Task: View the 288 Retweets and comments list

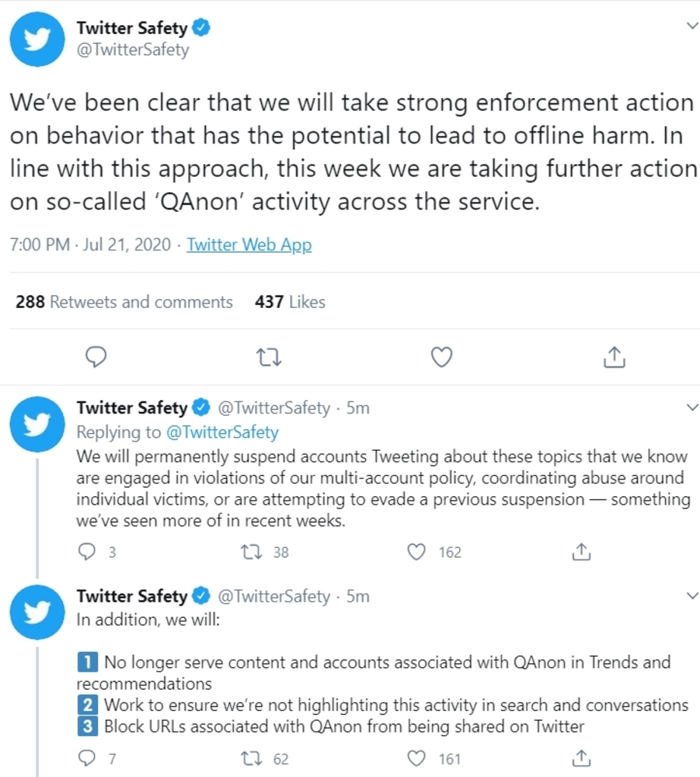Action: tap(124, 302)
